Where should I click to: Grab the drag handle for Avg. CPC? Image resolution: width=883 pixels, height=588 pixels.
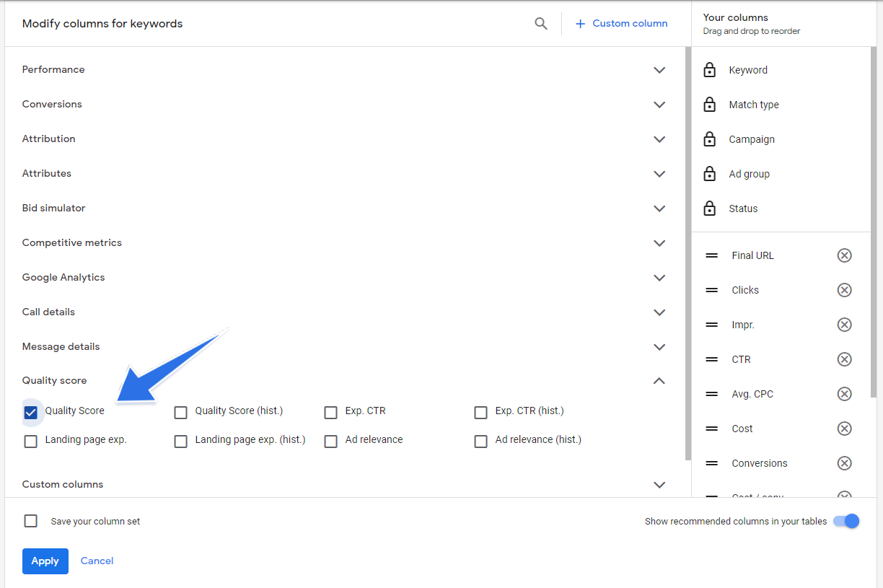click(712, 394)
